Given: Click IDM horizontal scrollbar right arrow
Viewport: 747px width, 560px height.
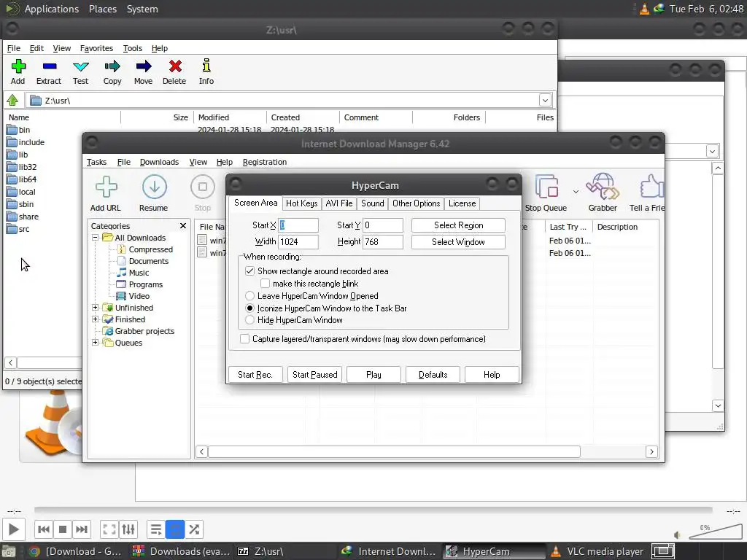Looking at the screenshot, I should tap(651, 451).
